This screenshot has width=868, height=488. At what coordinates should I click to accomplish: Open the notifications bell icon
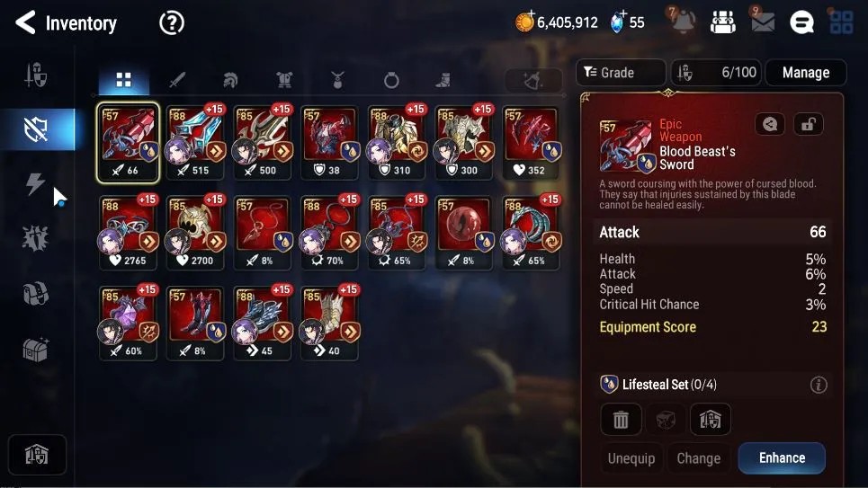[x=683, y=22]
